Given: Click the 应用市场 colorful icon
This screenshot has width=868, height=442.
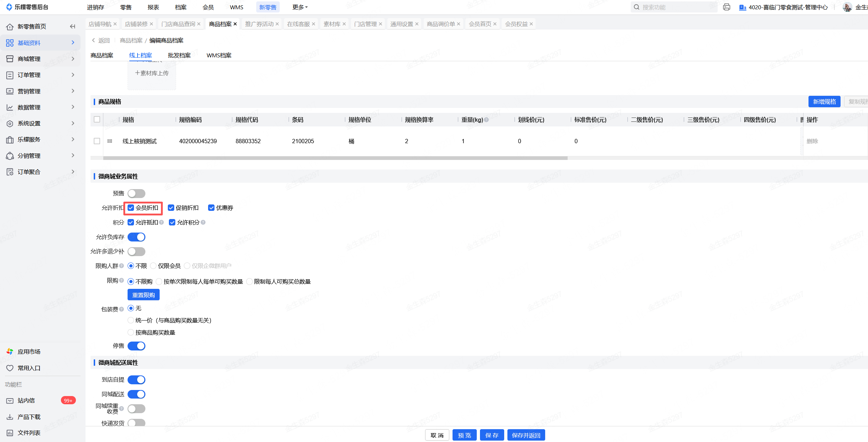Looking at the screenshot, I should point(10,352).
